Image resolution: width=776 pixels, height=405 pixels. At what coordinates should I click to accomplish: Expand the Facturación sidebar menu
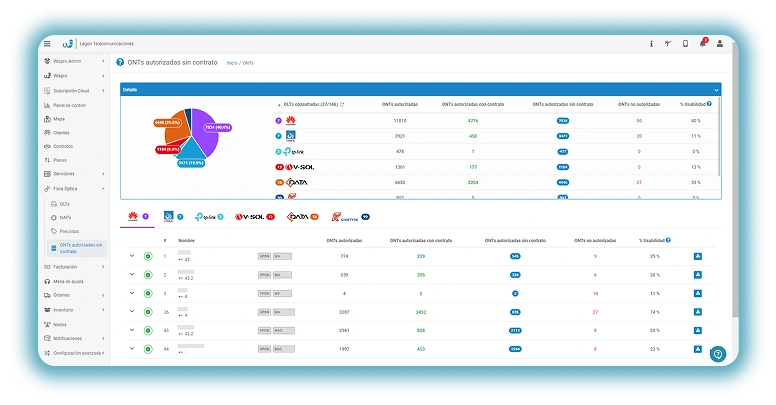coord(75,267)
